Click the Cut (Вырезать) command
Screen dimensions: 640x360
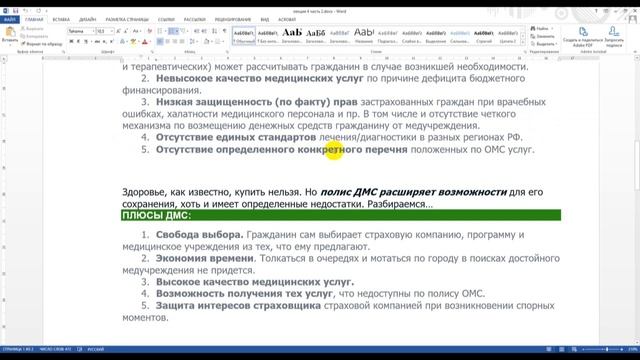32,29
